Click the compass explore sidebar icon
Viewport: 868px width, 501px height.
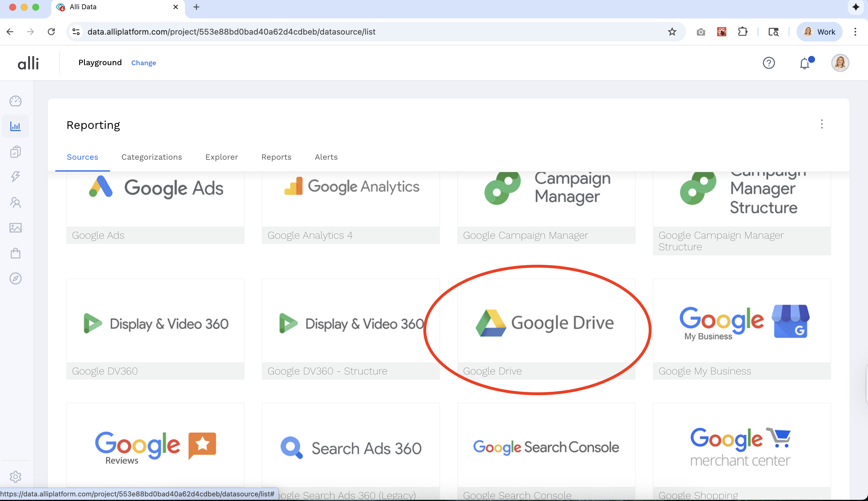[16, 278]
